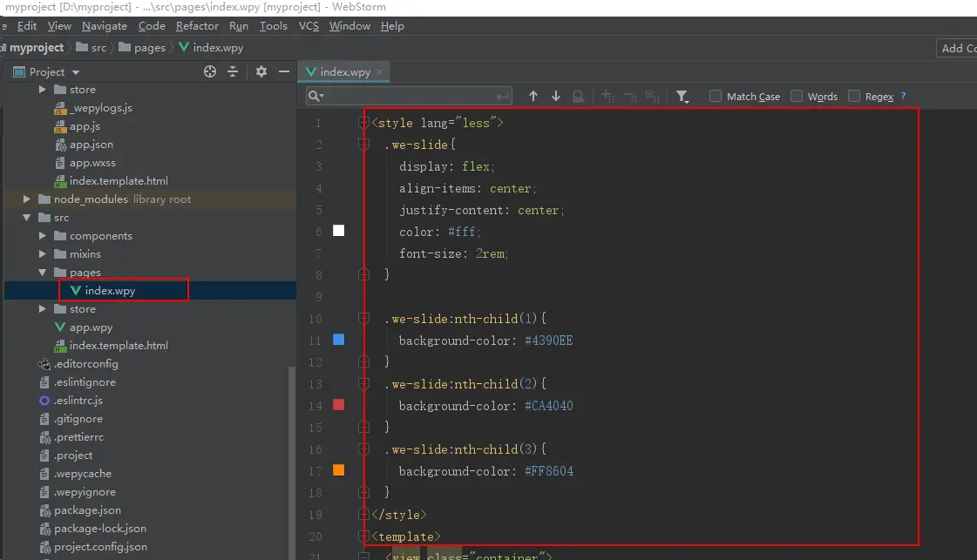Select _wepylogs.js file icon
The width and height of the screenshot is (977, 560).
pos(60,108)
